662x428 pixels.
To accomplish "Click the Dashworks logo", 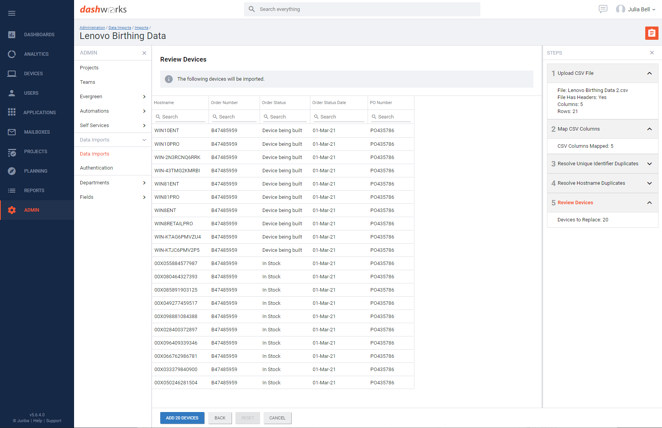I will point(103,9).
